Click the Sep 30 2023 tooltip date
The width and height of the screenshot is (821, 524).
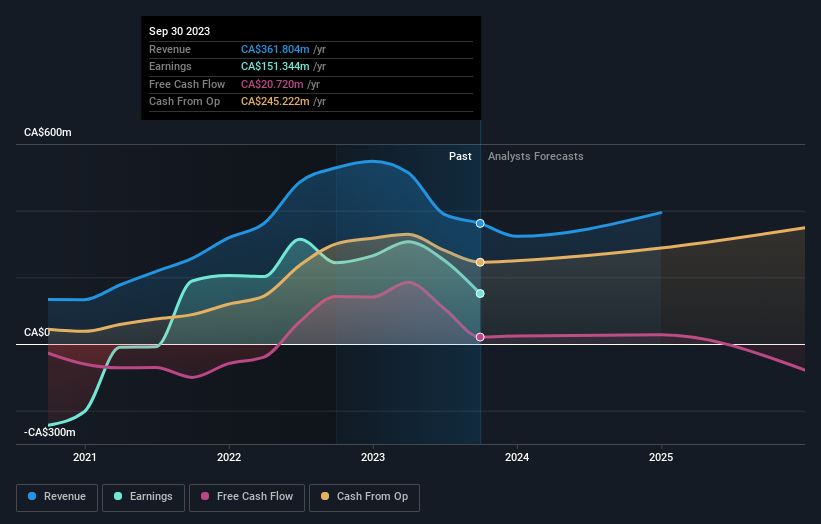(180, 31)
